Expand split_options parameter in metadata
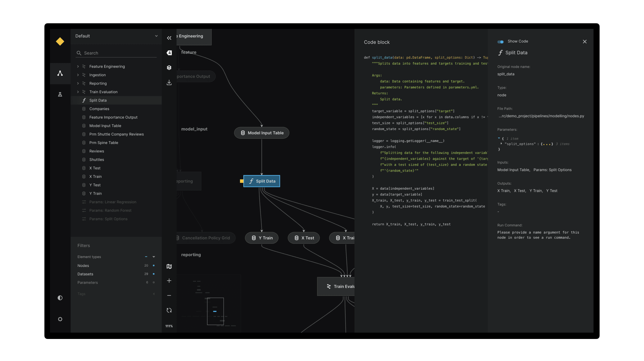This screenshot has width=644, height=361. click(x=501, y=144)
